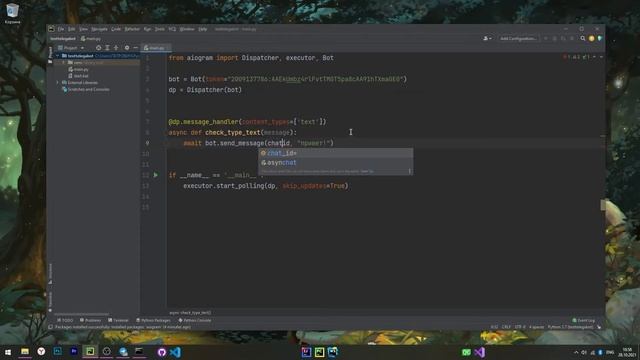640x360 pixels.
Task: Click the yellow IDE updates icon
Action: (591, 38)
